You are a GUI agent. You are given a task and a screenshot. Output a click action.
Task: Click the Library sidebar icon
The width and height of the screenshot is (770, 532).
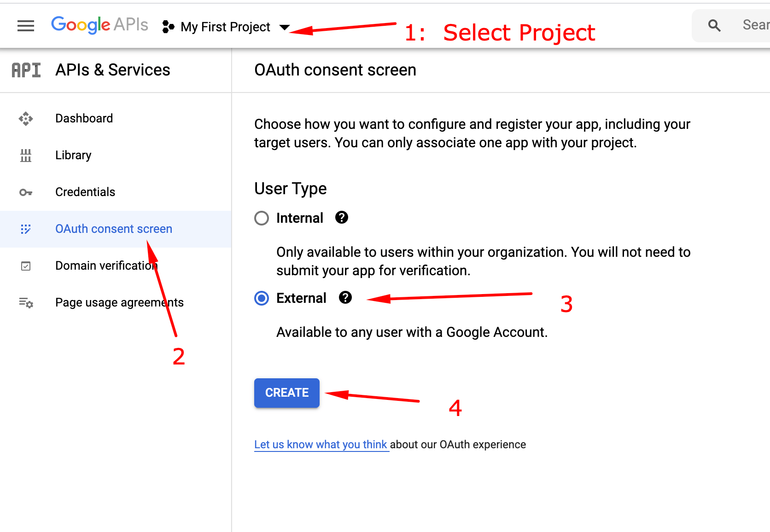pos(26,156)
